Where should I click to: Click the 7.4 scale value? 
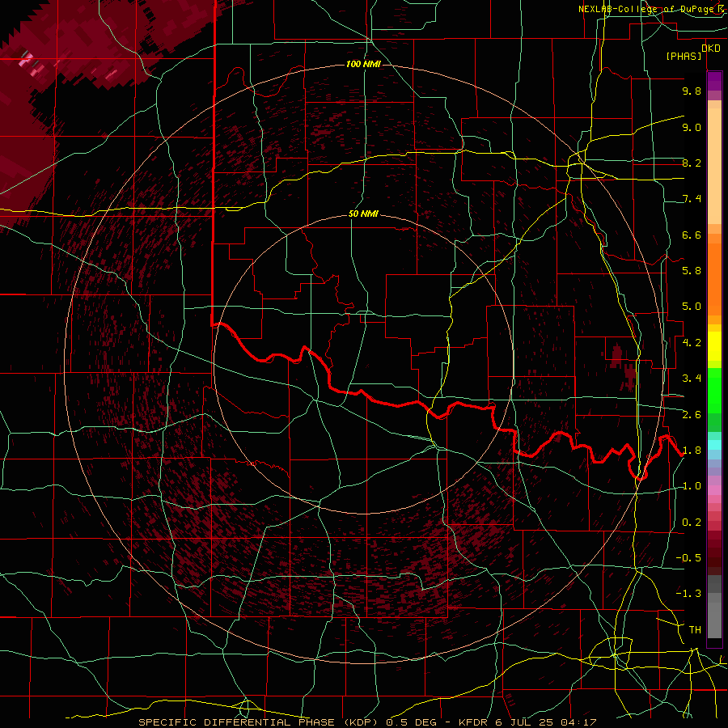(x=692, y=199)
